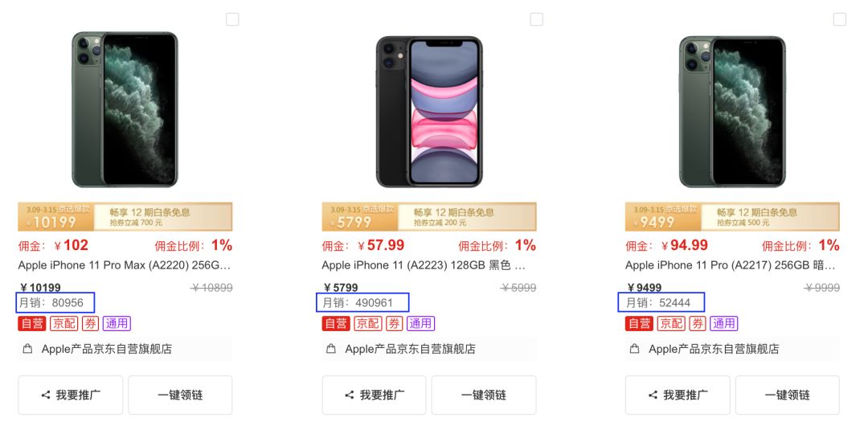Tick the checkbox on the iPhone 11 Pro Max card
This screenshot has height=422, width=868.
[232, 19]
